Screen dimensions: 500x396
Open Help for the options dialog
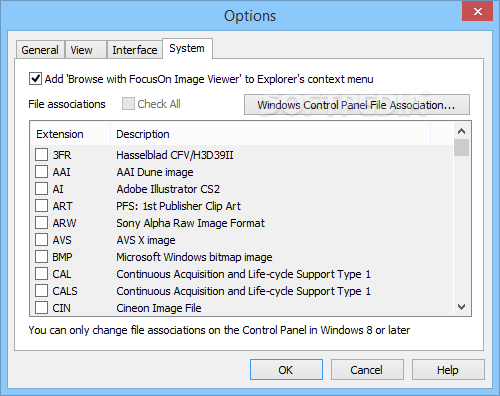point(448,370)
